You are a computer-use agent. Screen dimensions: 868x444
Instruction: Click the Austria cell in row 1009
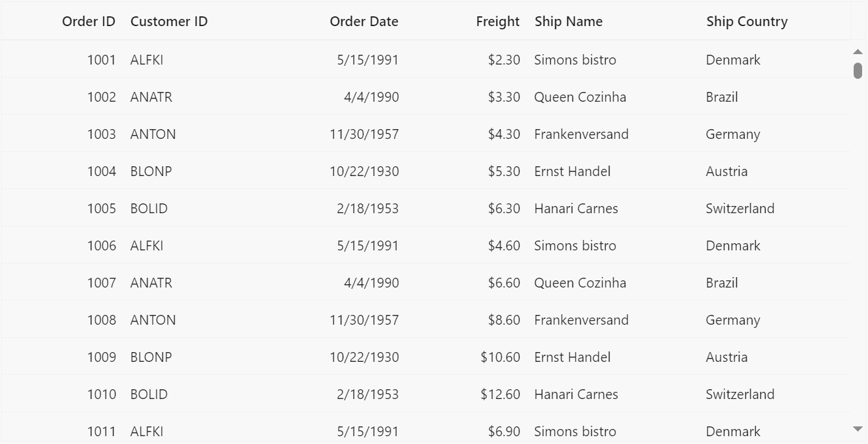point(726,357)
